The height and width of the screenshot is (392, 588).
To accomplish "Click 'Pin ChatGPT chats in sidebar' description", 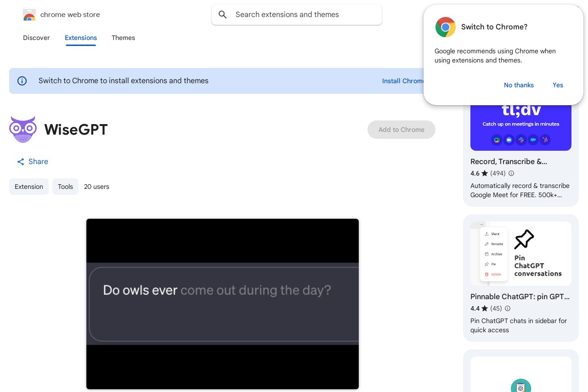I will click(519, 325).
